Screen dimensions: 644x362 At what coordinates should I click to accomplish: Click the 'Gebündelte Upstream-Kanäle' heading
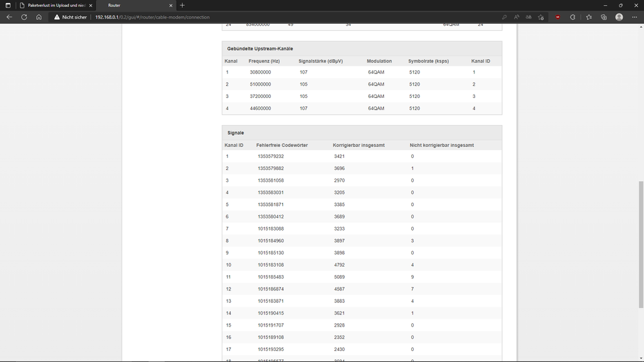260,48
